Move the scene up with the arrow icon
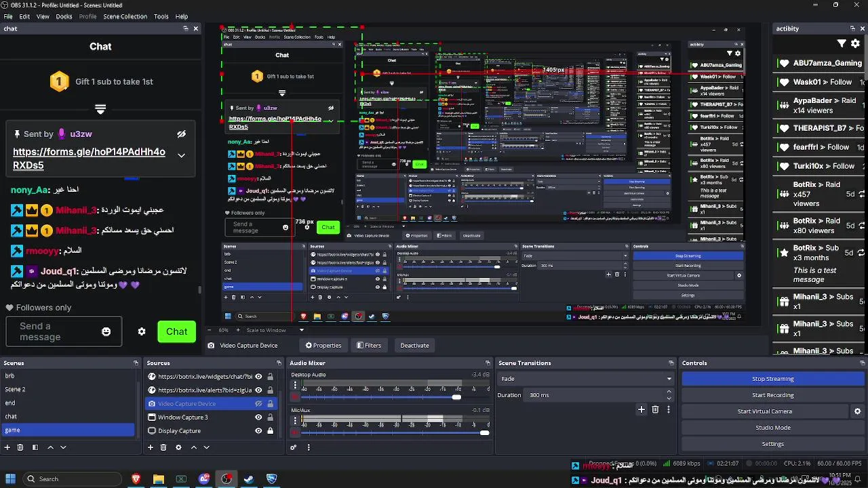This screenshot has width=868, height=488. [x=50, y=447]
